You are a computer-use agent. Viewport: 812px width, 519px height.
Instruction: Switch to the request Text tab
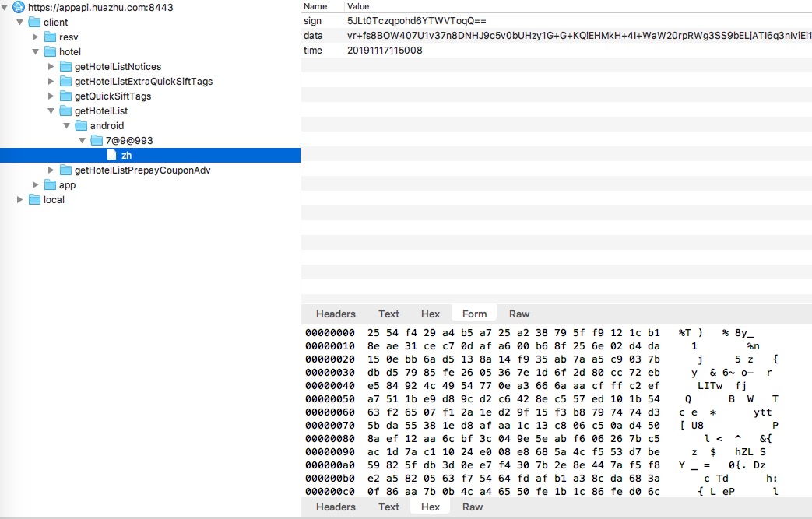(388, 314)
